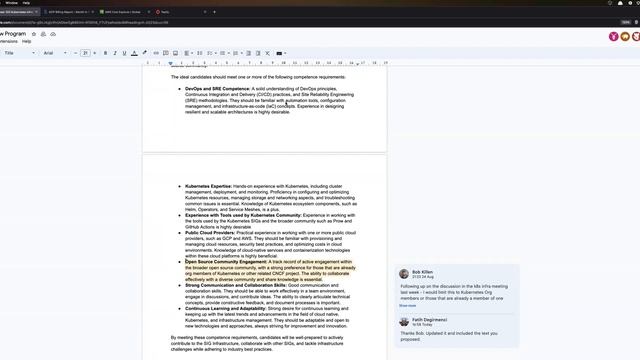Open the Arial font family dropdown
This screenshot has height=360, width=640.
pyautogui.click(x=55, y=53)
